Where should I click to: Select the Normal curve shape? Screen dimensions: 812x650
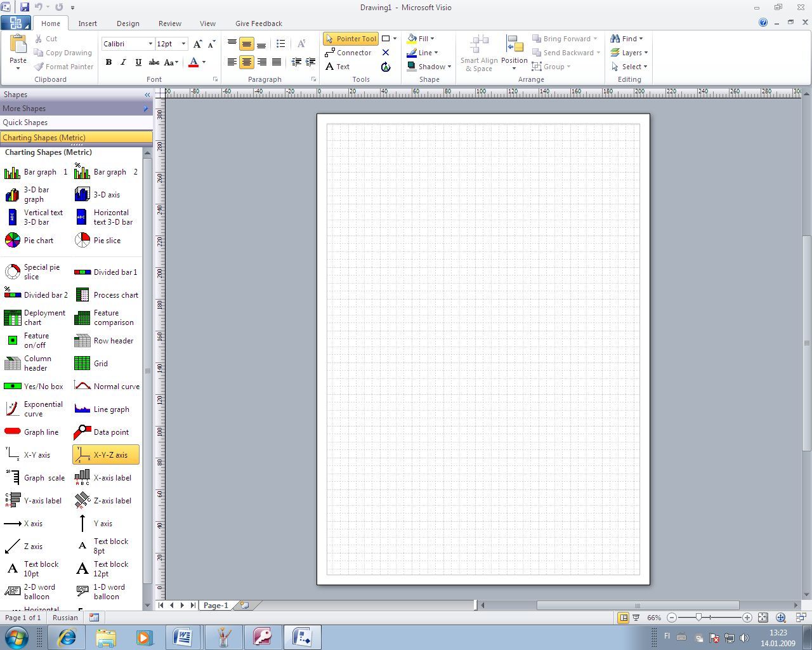[107, 386]
